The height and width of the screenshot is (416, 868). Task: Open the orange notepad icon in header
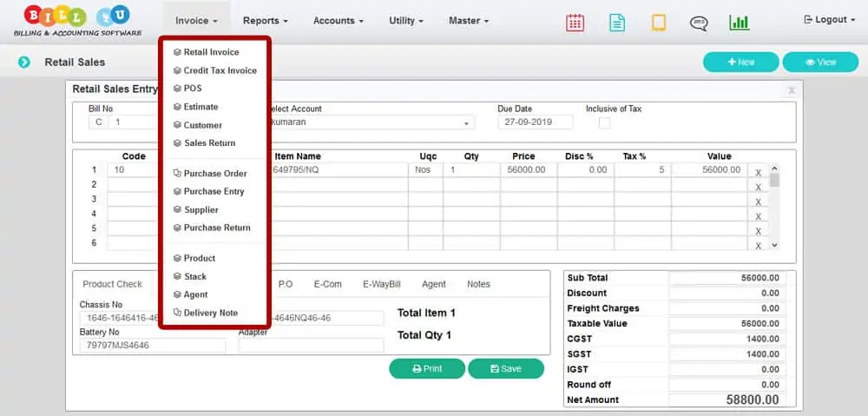click(658, 23)
